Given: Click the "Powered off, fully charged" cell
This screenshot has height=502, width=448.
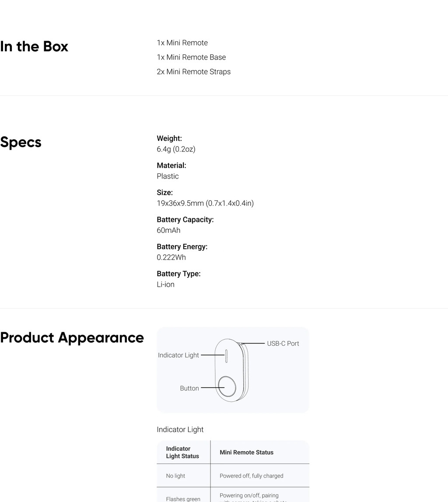Looking at the screenshot, I should [x=251, y=476].
